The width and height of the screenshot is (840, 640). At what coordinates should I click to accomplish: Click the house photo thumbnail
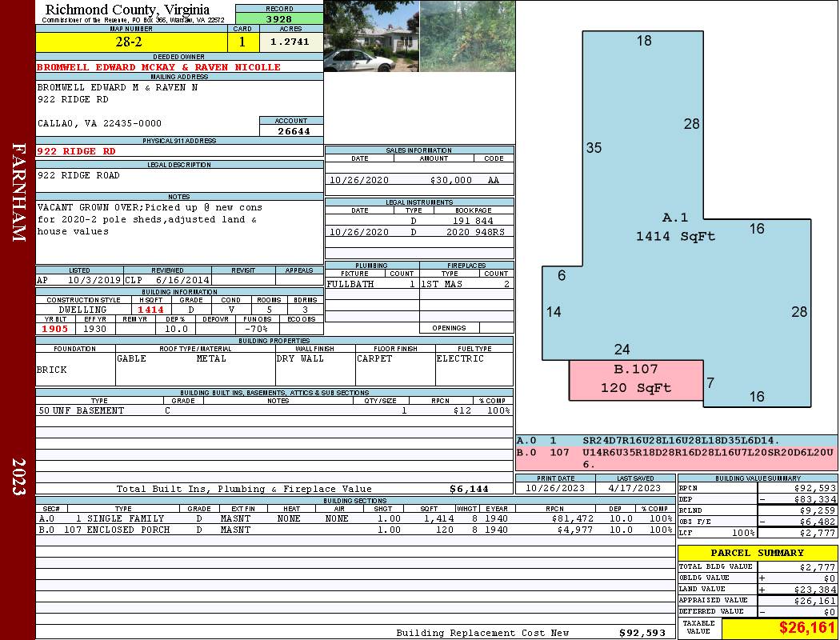coord(372,37)
